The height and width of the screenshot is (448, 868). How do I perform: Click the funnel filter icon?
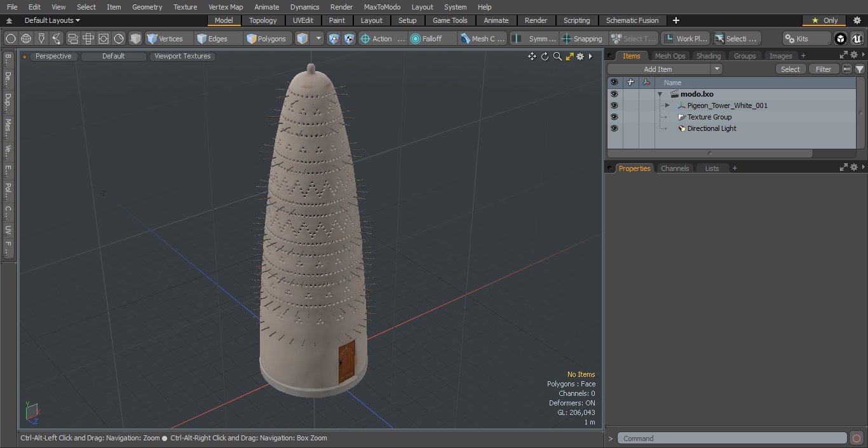(859, 69)
